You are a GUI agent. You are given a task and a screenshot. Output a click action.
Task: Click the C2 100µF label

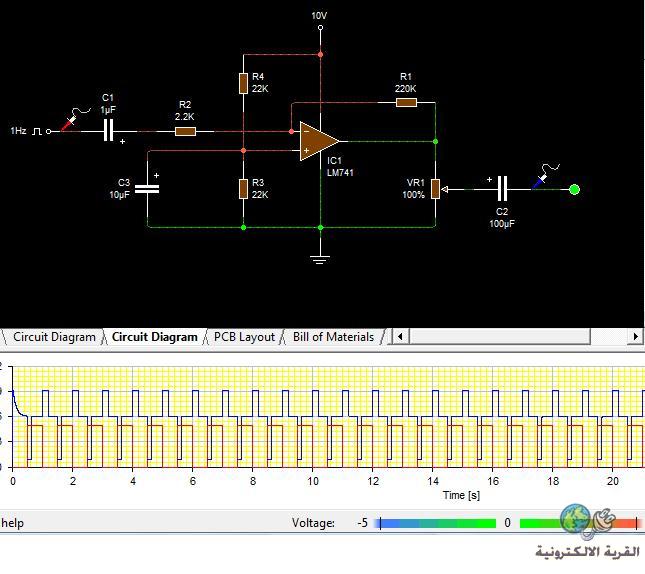(502, 218)
